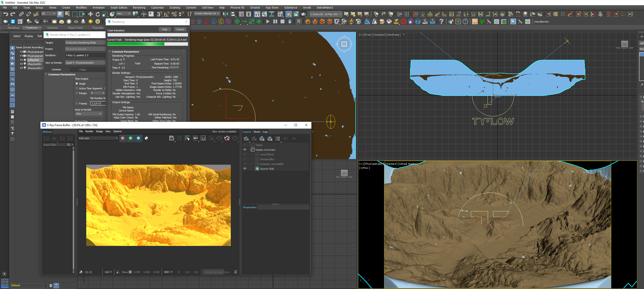Open the Phoenix FD menu
Screen dimensions: 644x289
point(237,7)
